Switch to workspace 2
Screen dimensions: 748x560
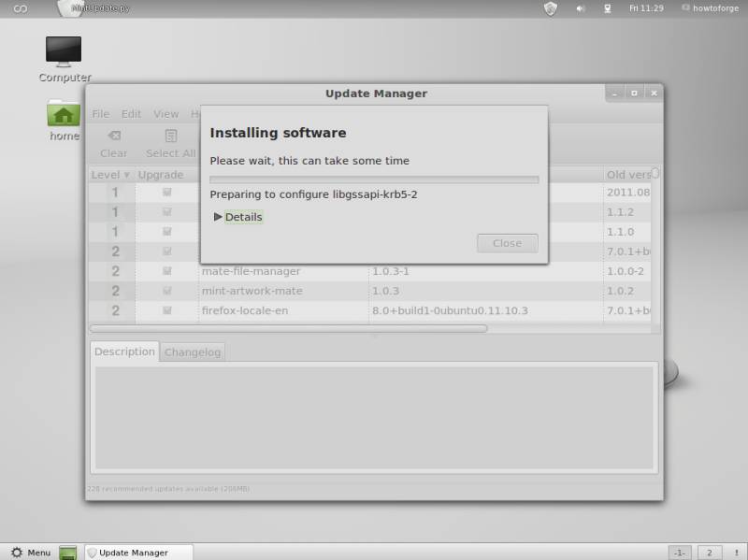[x=709, y=553]
